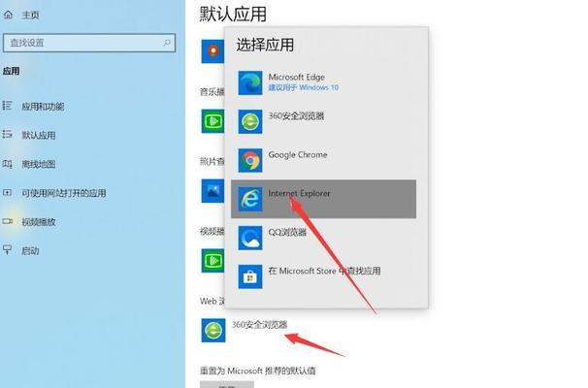The width and height of the screenshot is (588, 388).
Task: Choose Microsoft Edge in 选择应用 list
Action: tap(324, 82)
